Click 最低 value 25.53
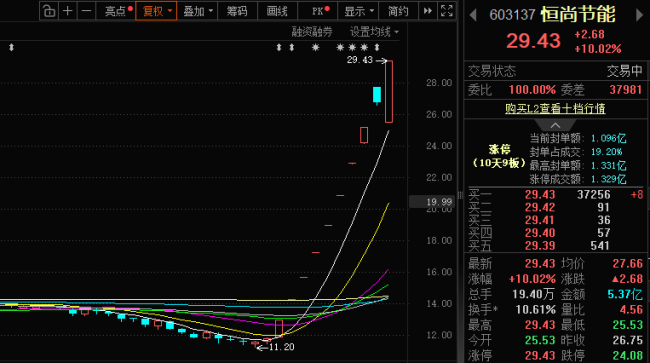The image size is (650, 363). tap(627, 325)
